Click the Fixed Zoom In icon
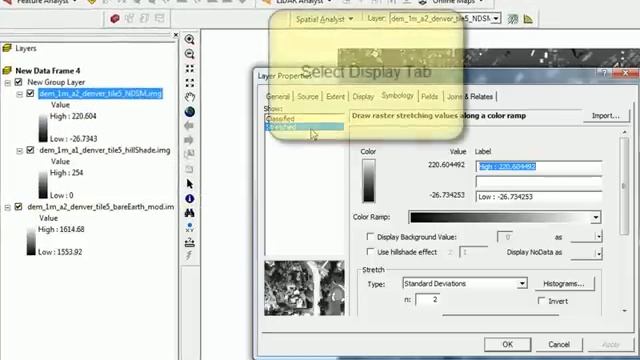 tap(189, 69)
